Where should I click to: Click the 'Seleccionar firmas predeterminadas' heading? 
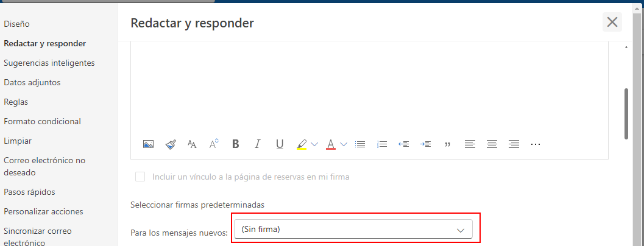[x=197, y=205]
